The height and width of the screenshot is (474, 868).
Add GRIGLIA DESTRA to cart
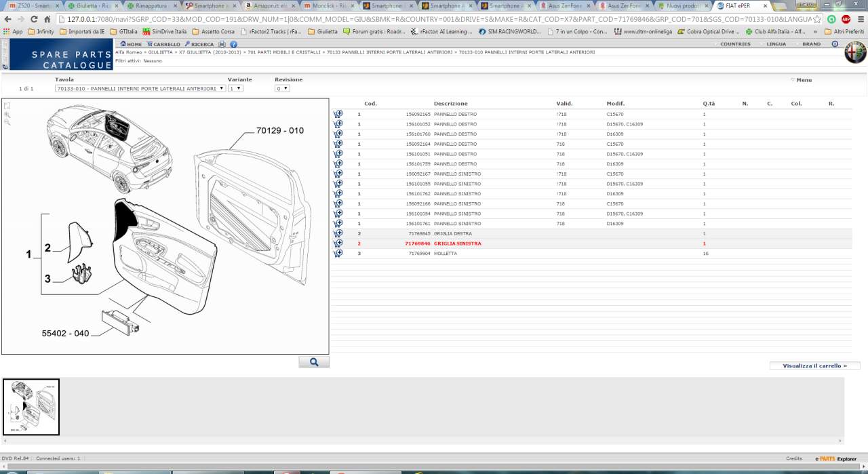click(x=338, y=233)
